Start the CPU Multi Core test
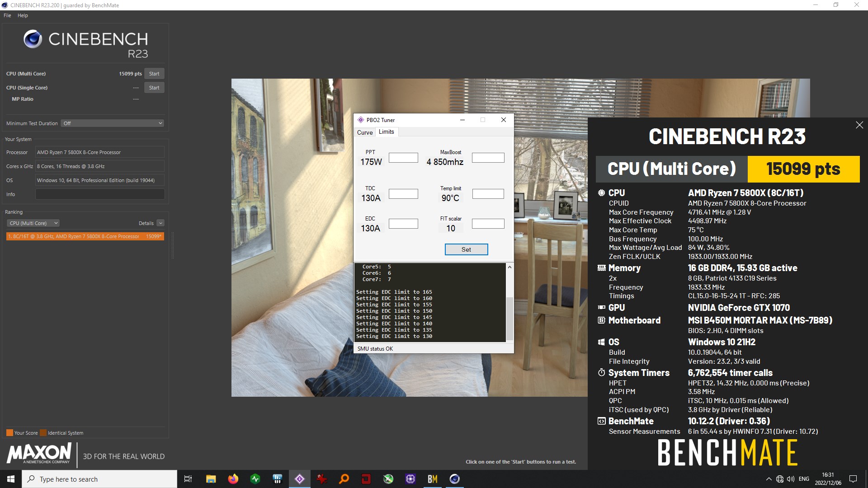The height and width of the screenshot is (488, 868). [154, 74]
